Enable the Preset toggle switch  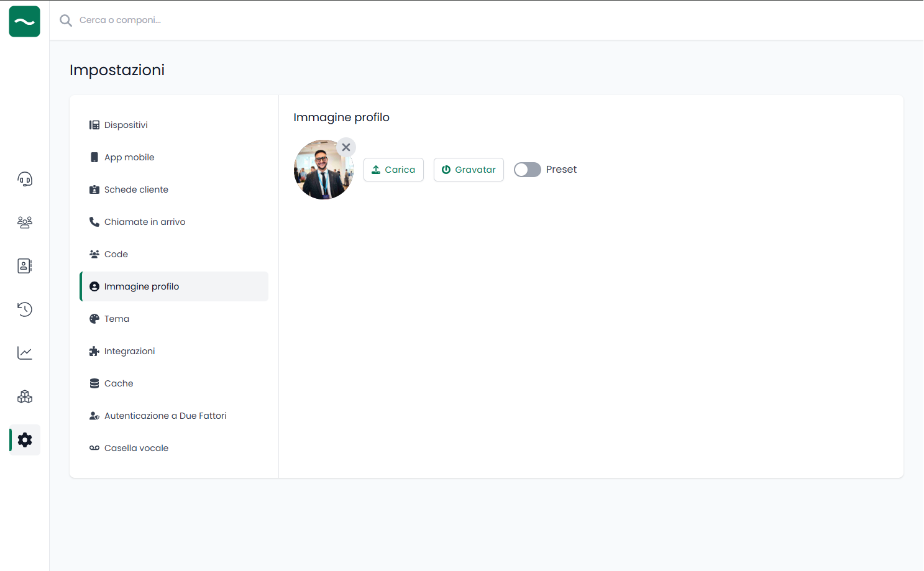tap(527, 170)
